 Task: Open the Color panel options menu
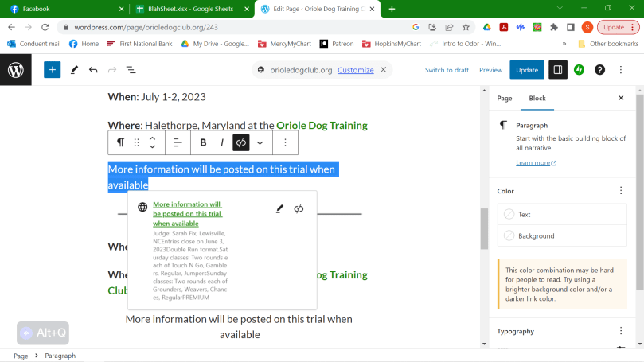pos(621,191)
